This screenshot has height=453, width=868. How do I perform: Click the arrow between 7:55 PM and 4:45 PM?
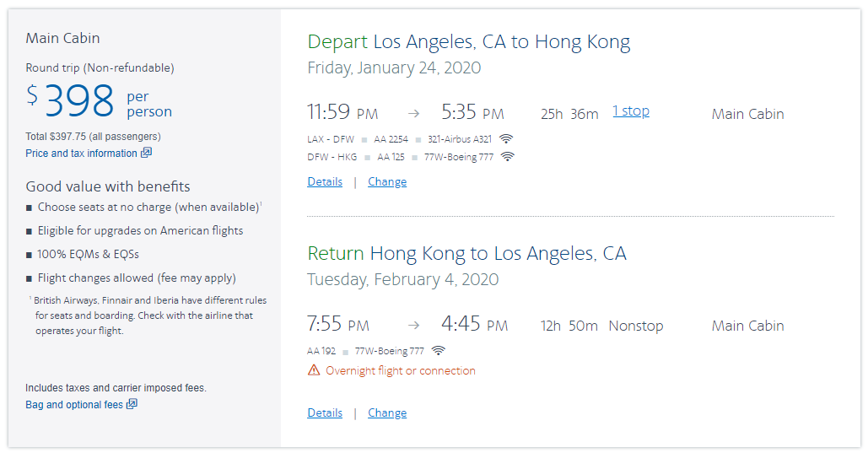point(413,326)
